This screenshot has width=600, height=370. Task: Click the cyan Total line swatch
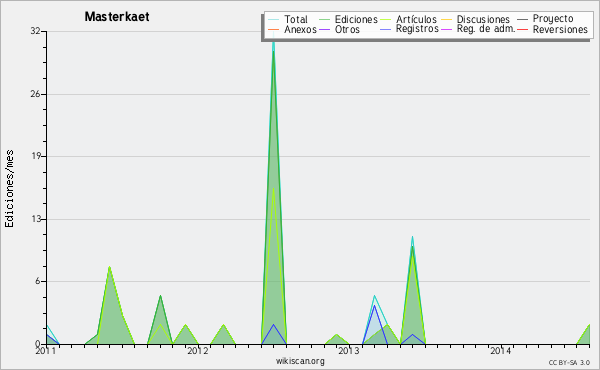tap(274, 19)
